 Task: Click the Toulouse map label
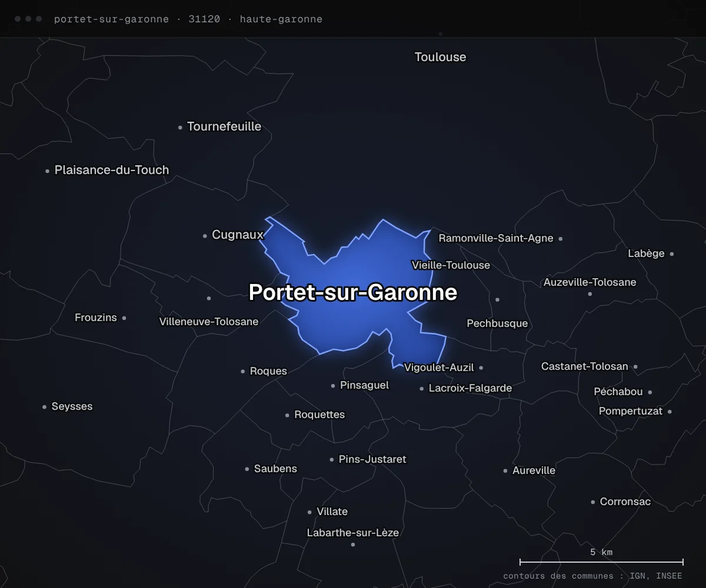click(x=440, y=57)
